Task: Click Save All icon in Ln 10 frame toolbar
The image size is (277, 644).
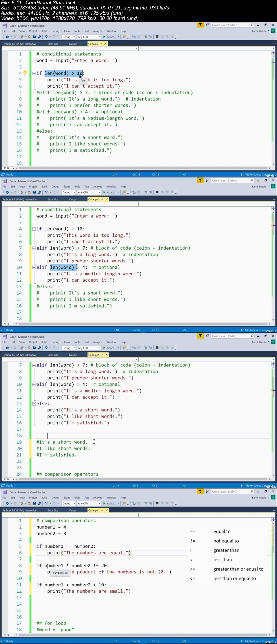Action: point(39,192)
